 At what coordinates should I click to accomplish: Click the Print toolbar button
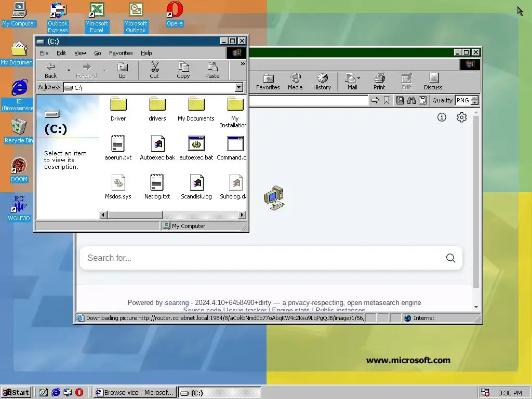click(379, 82)
